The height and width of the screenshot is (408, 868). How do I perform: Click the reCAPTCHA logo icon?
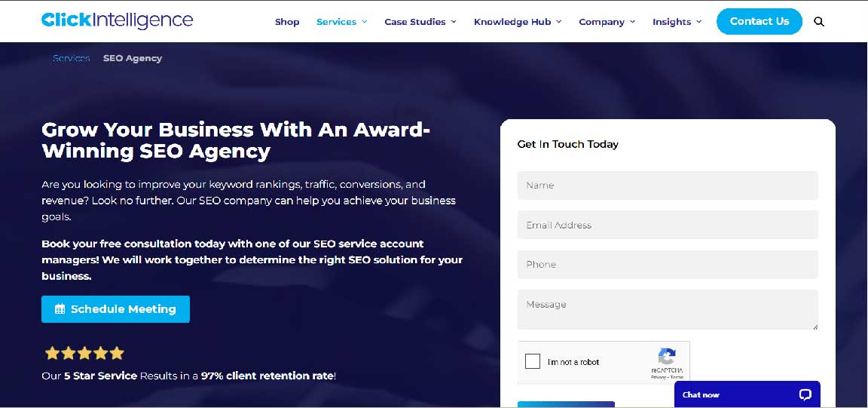667,357
